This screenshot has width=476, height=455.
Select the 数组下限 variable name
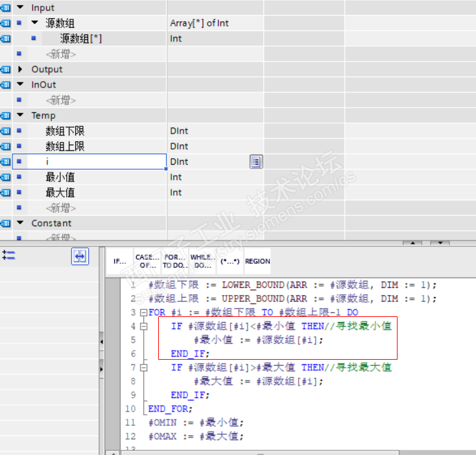(65, 131)
